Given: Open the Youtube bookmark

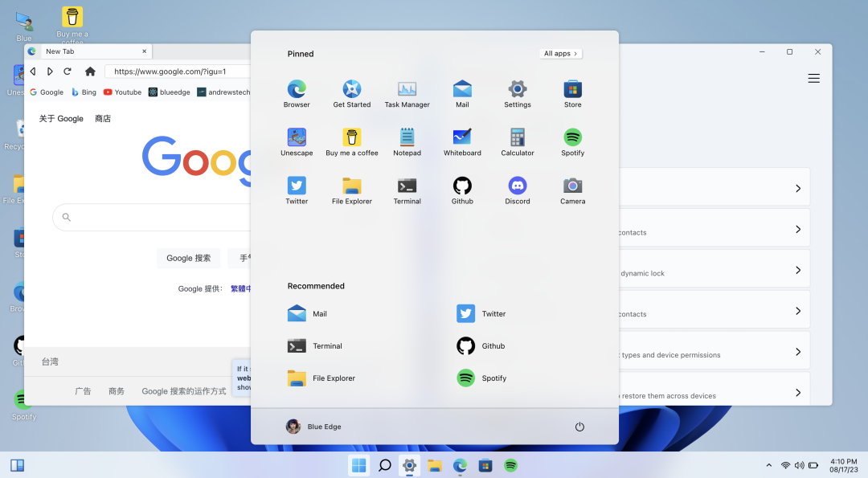Looking at the screenshot, I should 122,92.
